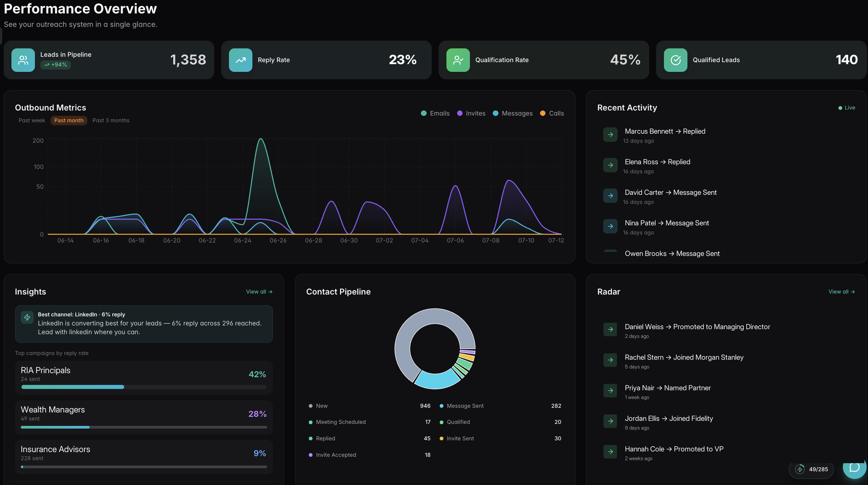Click the Qualified pipeline row
Viewport: 868px width, 485px height.
point(501,422)
